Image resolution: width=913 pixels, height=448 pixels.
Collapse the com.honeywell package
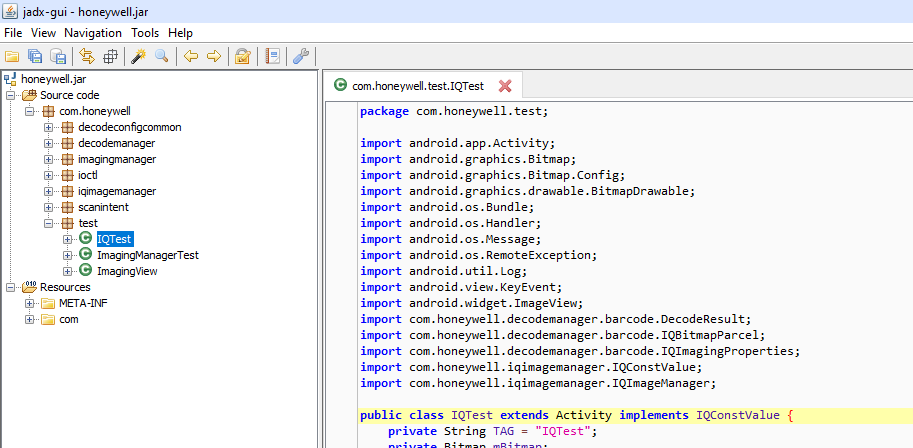(30, 111)
